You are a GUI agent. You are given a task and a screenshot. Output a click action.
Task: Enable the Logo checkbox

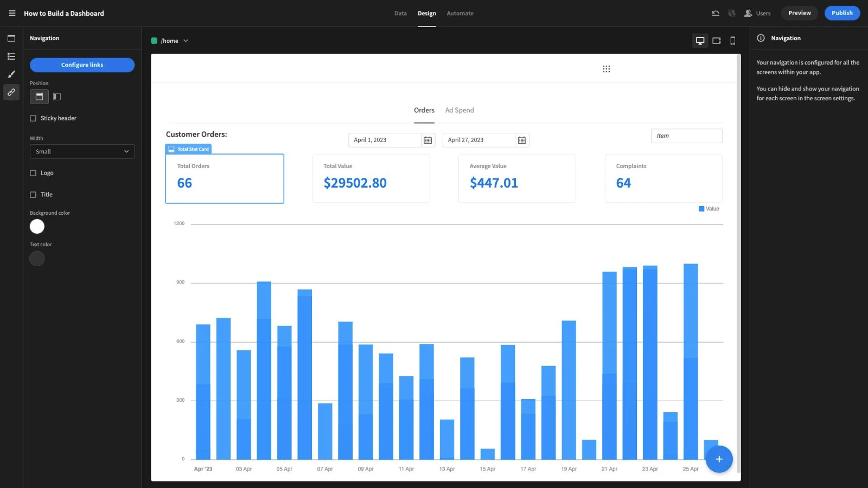[33, 173]
